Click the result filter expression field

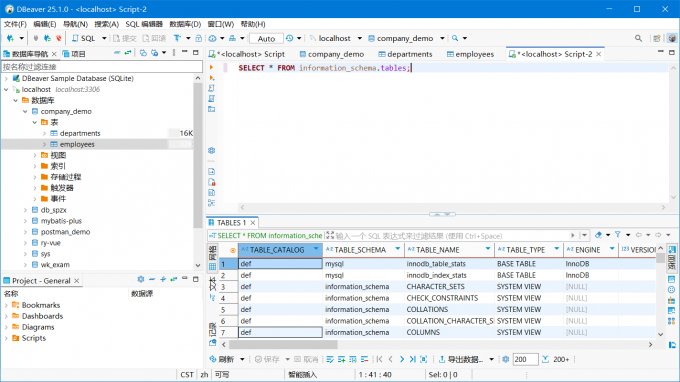451,235
